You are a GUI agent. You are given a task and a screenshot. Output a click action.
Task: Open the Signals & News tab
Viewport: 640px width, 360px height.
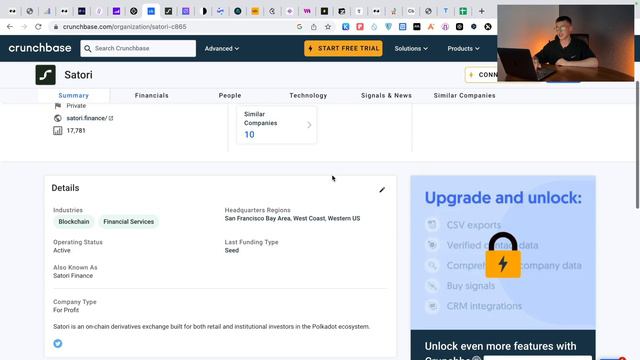click(386, 96)
